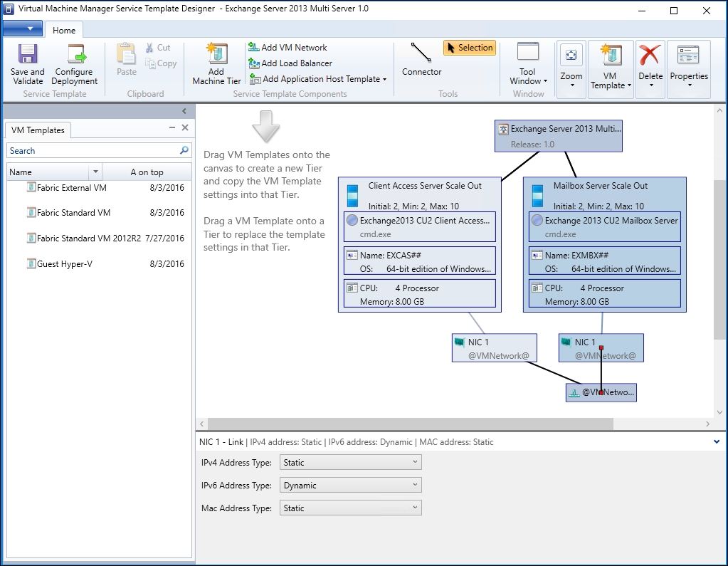Screen dimensions: 728x566
Task: Switch to the Home ribbon tab
Action: (x=64, y=31)
